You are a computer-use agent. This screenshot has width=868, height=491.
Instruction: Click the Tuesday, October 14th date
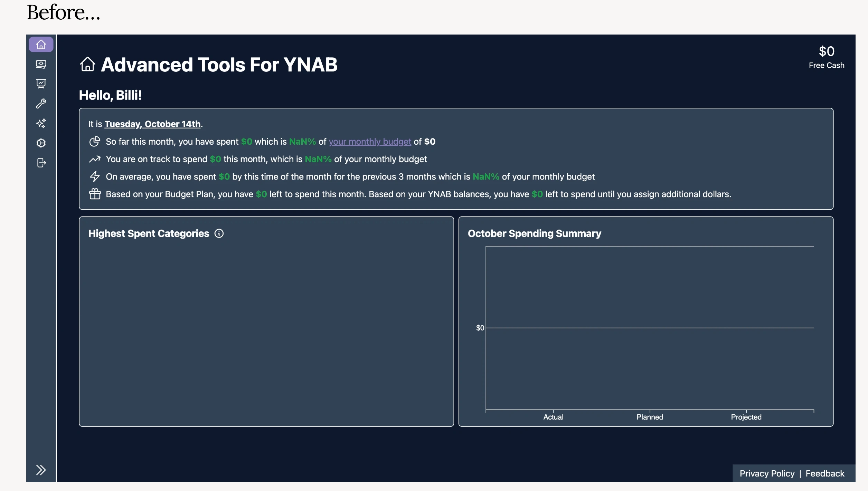point(152,124)
